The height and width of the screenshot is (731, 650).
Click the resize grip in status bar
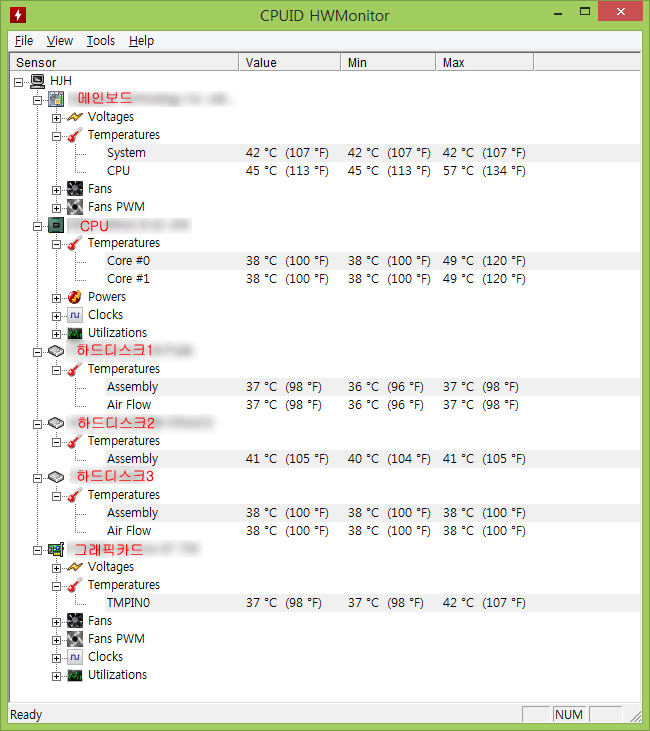coord(635,716)
